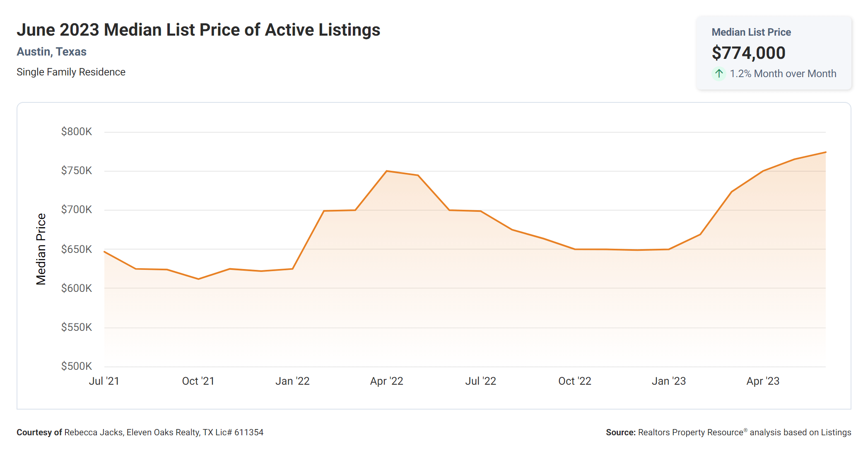Click the Single Family Residence label
Screen dimensions: 868x456
click(71, 72)
